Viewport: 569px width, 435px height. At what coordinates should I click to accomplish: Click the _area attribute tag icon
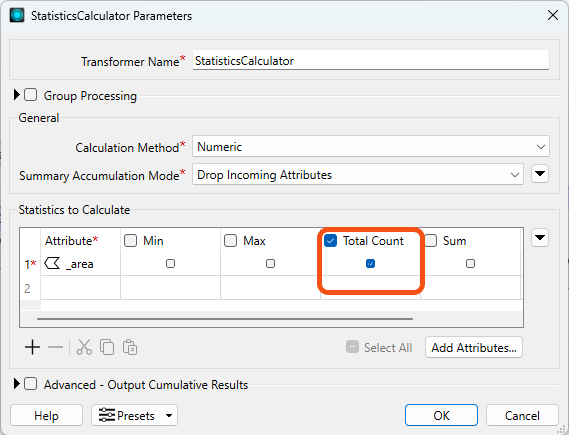coord(52,263)
